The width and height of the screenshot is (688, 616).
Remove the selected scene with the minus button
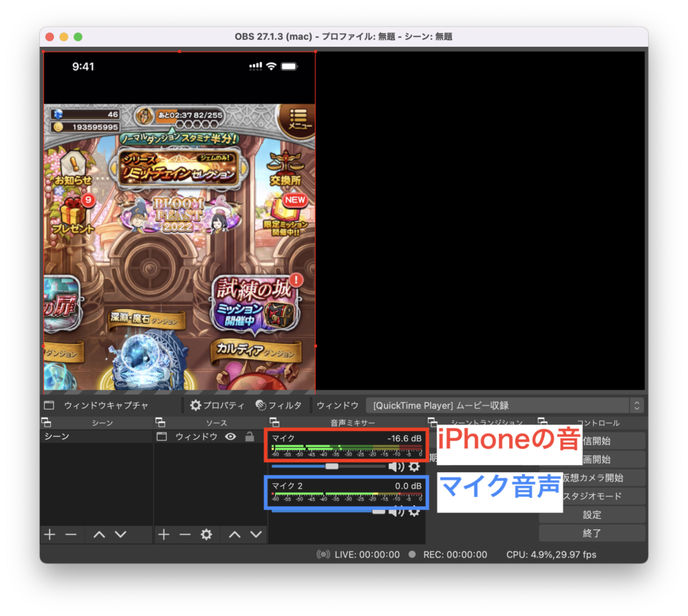pyautogui.click(x=71, y=534)
